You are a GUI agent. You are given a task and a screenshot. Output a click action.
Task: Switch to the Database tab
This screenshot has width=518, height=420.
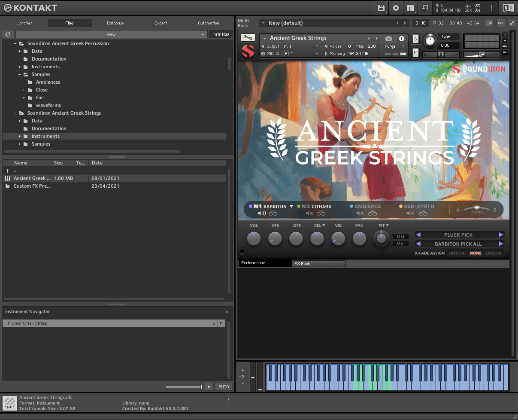coord(115,23)
